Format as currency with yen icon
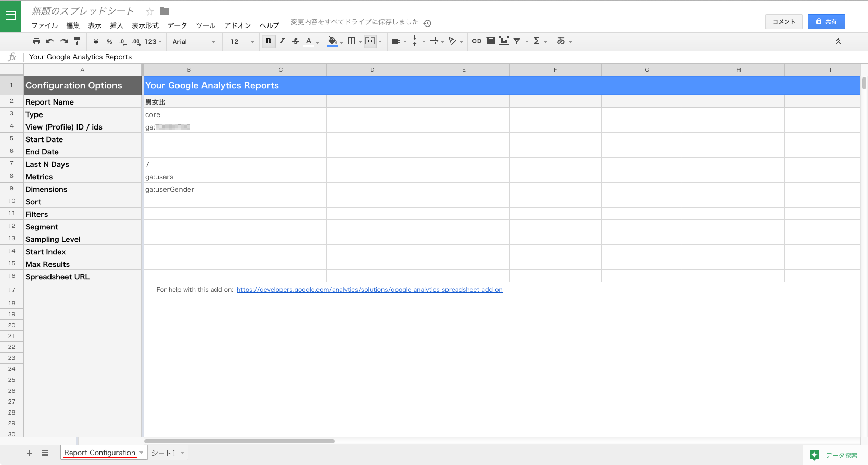The width and height of the screenshot is (868, 465). coord(96,41)
